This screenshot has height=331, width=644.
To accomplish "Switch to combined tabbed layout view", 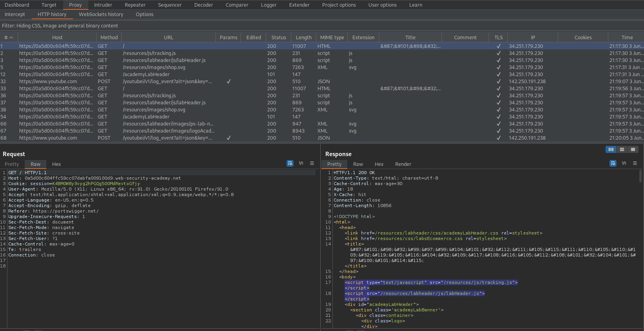I will pyautogui.click(x=633, y=149).
